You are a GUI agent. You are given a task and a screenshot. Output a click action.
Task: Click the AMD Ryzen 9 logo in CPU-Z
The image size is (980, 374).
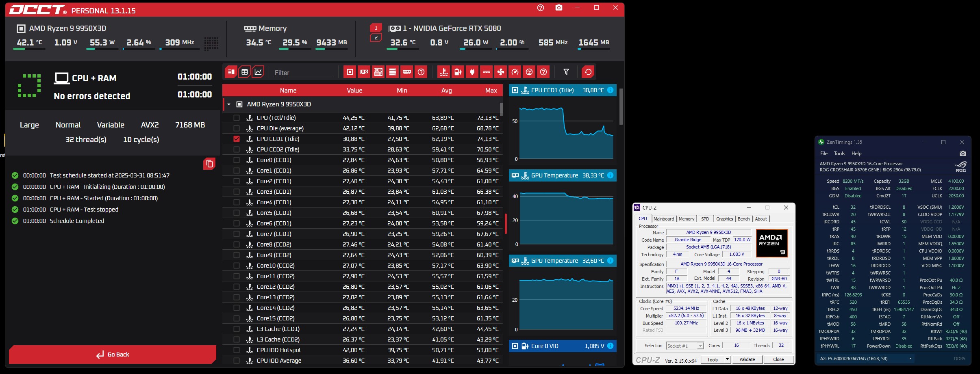(x=772, y=243)
